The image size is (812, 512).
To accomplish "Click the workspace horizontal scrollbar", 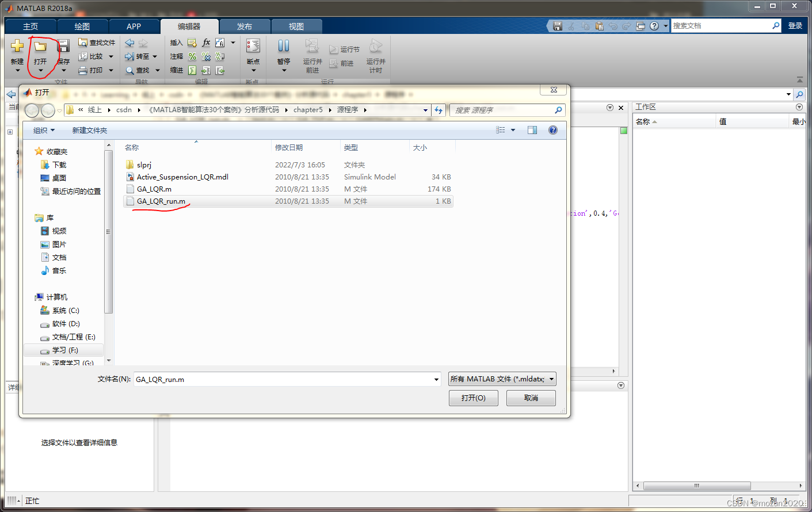I will [x=697, y=486].
